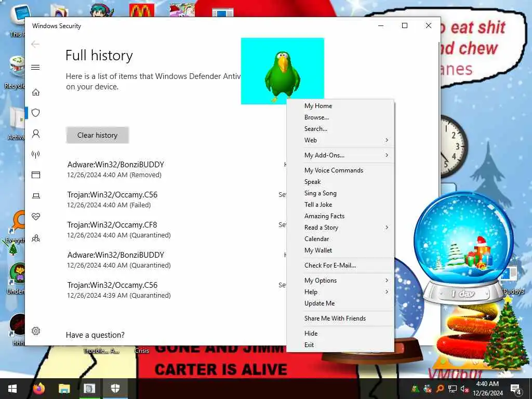The width and height of the screenshot is (532, 399).
Task: Expand the Help submenu arrow
Action: click(x=387, y=292)
